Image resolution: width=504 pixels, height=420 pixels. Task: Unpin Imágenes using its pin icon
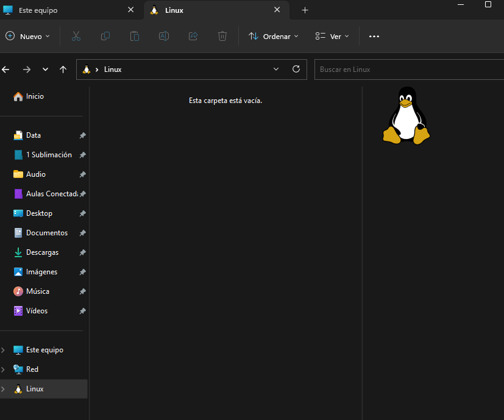click(83, 272)
